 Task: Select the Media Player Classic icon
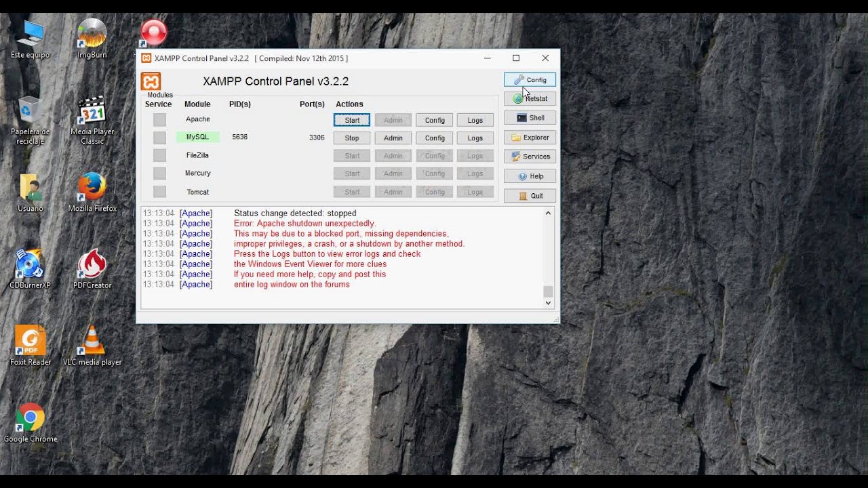coord(92,120)
